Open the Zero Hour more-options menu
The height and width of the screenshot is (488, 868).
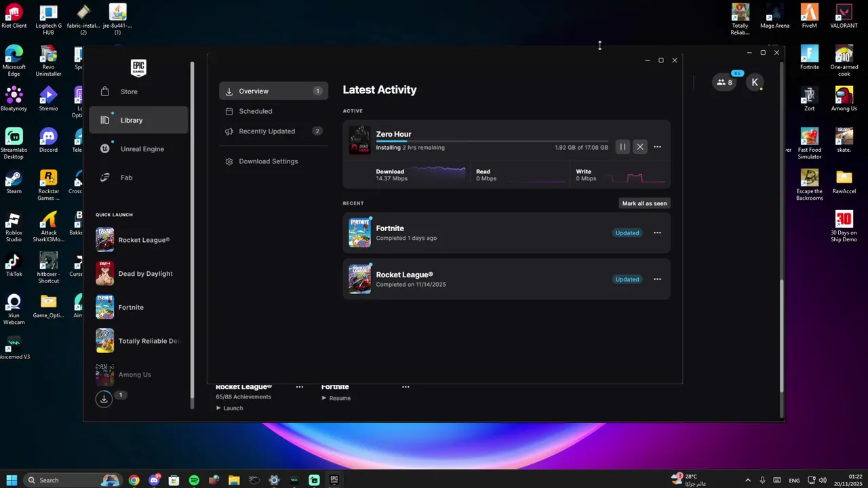tap(657, 146)
